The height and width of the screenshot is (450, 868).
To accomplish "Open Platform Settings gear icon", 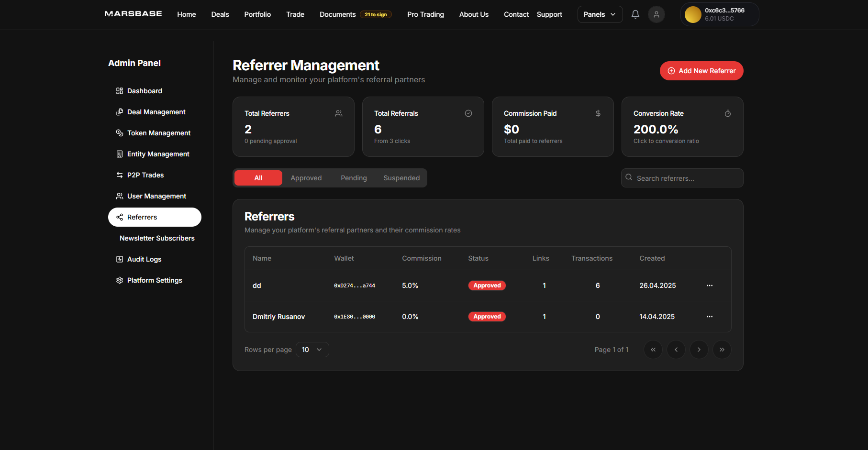I will click(x=119, y=280).
